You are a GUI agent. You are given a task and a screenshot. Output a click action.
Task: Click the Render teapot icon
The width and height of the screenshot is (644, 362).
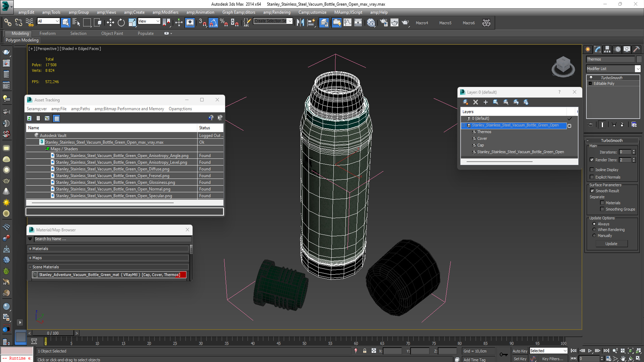[x=406, y=22]
